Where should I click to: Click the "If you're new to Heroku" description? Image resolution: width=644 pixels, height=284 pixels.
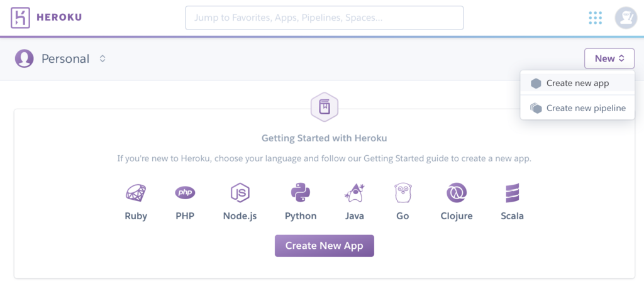click(324, 158)
